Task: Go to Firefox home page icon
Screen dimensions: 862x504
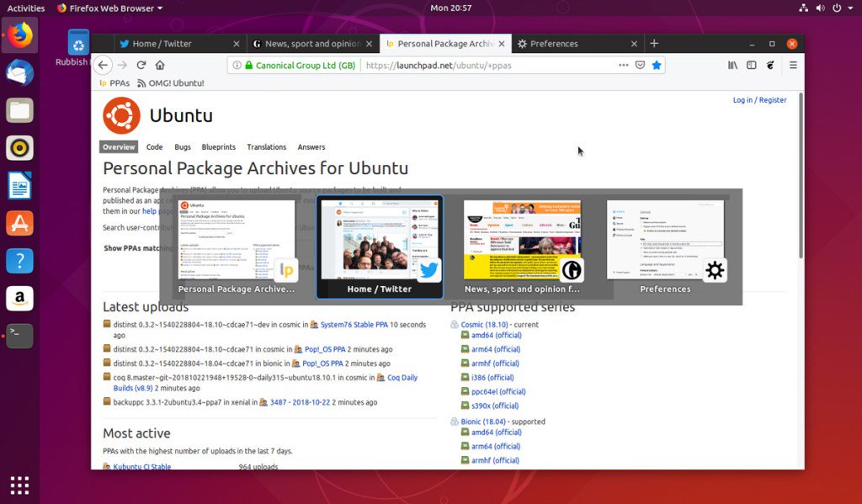Action: click(160, 65)
